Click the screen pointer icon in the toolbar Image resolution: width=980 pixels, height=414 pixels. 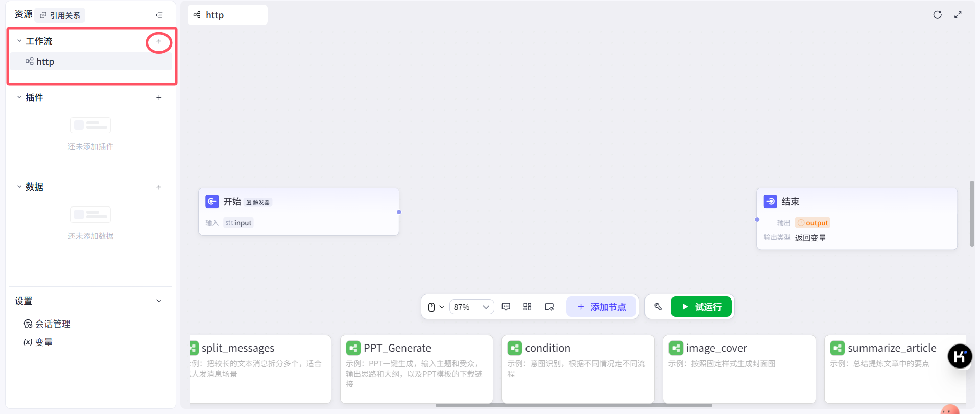click(x=549, y=307)
